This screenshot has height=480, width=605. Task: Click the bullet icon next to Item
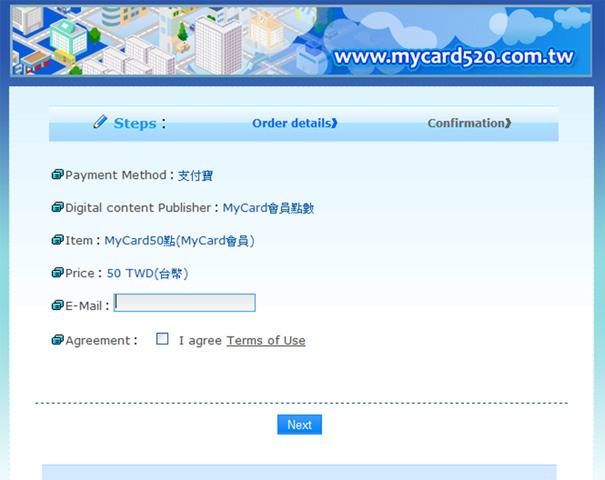click(57, 240)
